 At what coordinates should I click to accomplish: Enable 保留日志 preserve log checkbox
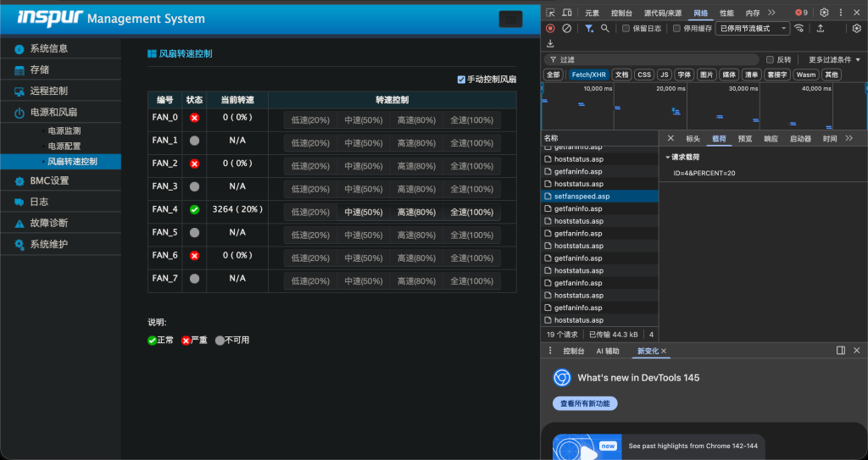pyautogui.click(x=626, y=28)
